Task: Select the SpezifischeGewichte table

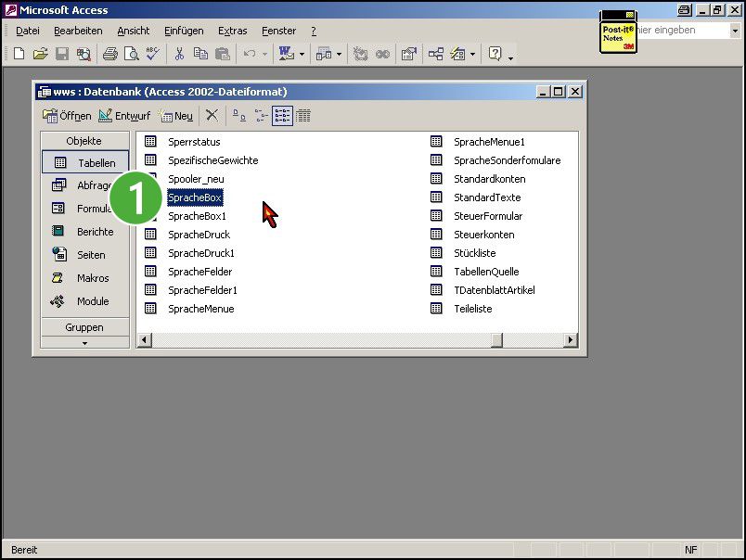Action: pos(213,160)
